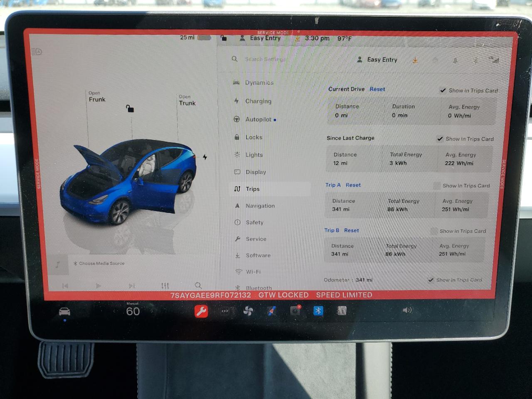Open the Trunk
The height and width of the screenshot is (399, 532).
[187, 101]
